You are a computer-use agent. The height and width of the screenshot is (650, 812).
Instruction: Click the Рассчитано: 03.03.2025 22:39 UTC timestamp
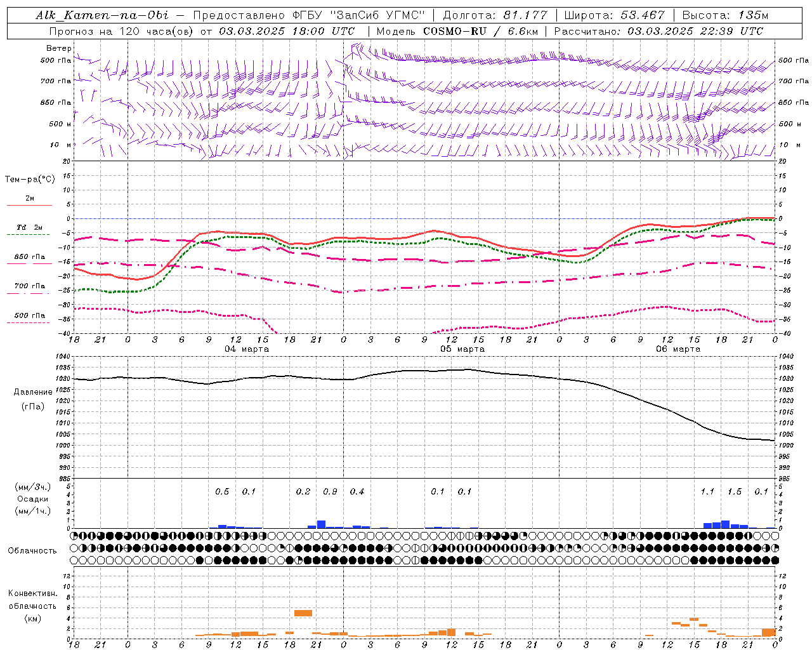coord(658,31)
